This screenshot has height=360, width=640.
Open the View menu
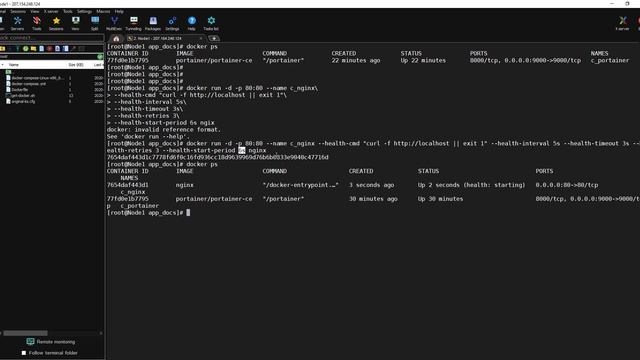coord(35,11)
